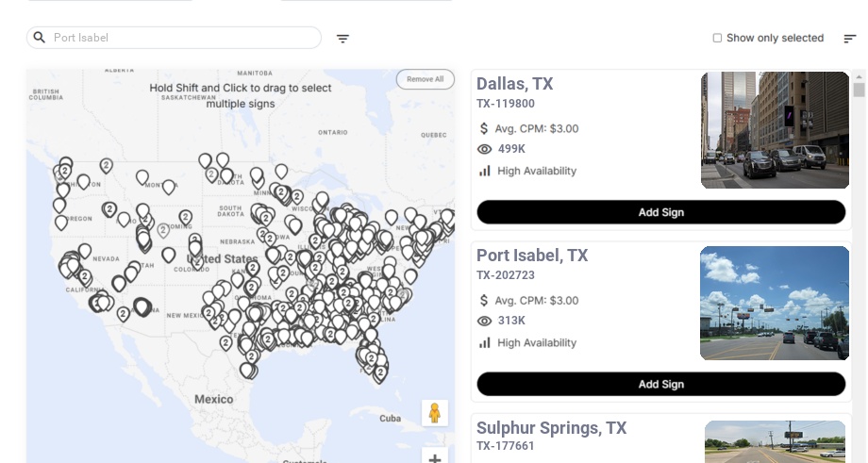The width and height of the screenshot is (868, 463).
Task: Click the search magnifier icon
Action: click(x=40, y=38)
